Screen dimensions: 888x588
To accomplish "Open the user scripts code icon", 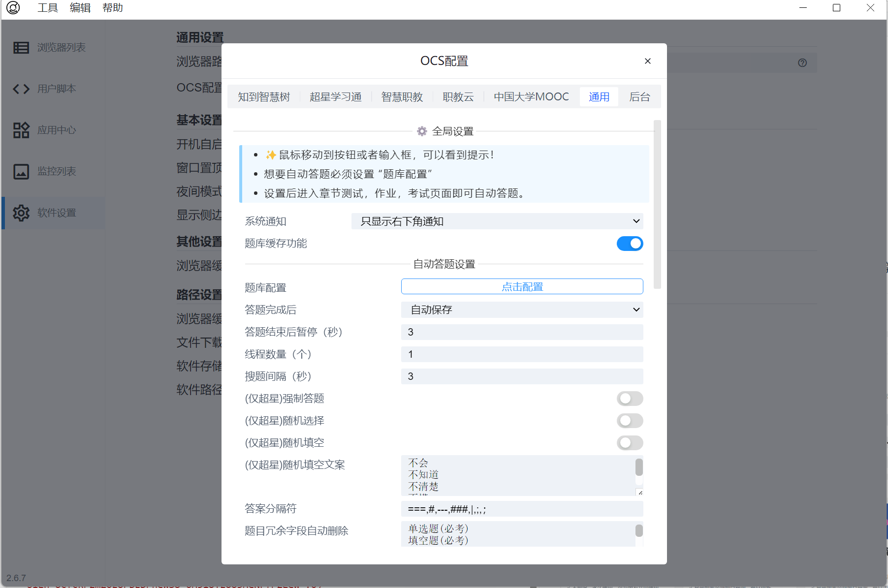I will [x=21, y=89].
